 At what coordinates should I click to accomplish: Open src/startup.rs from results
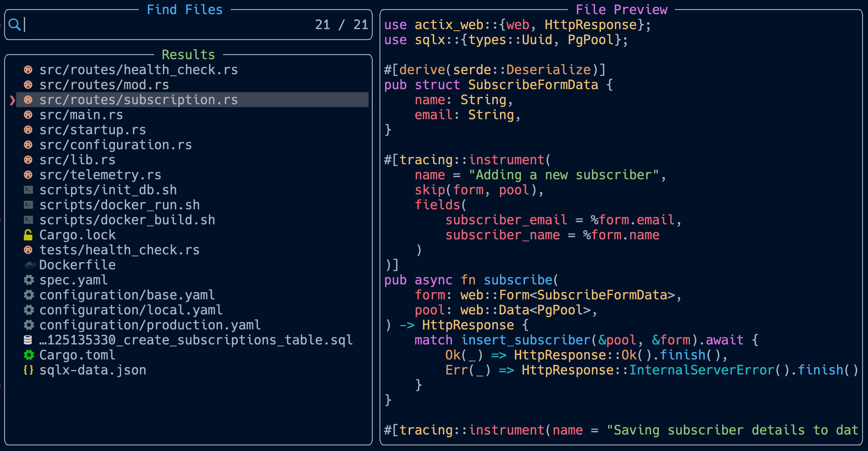[192, 130]
